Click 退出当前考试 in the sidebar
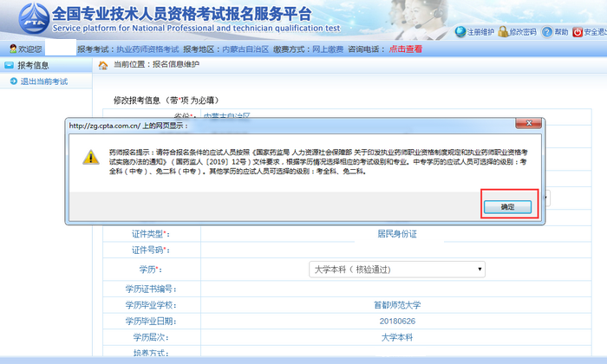This screenshot has width=607, height=364. click(43, 81)
